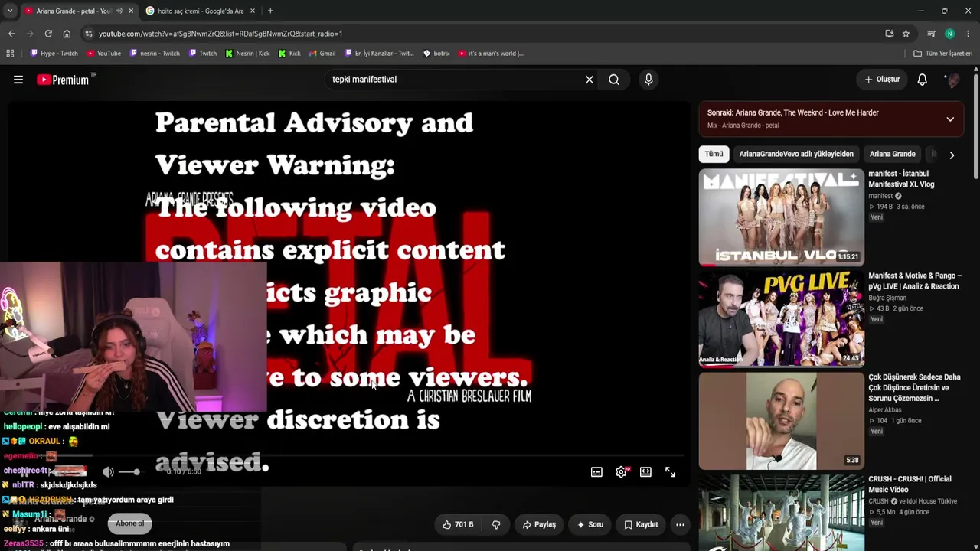Mute the video with the speaker icon
This screenshot has width=980, height=551.
point(108,472)
